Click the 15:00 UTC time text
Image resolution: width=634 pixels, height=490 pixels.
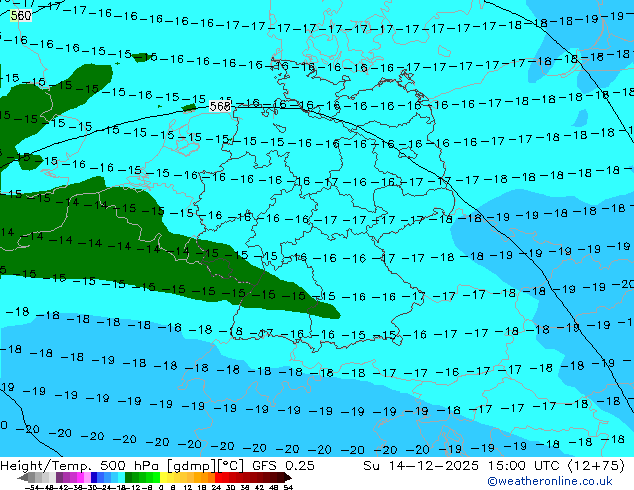(525, 466)
